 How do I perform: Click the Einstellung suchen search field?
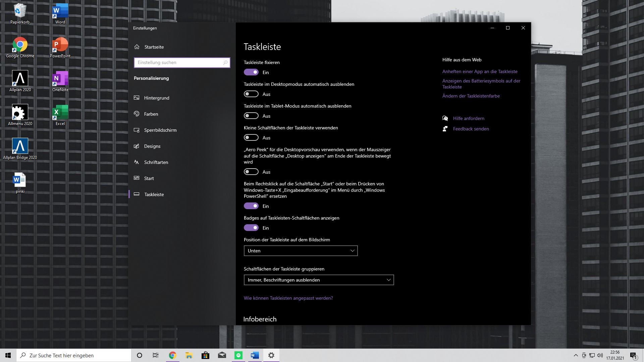pos(179,63)
